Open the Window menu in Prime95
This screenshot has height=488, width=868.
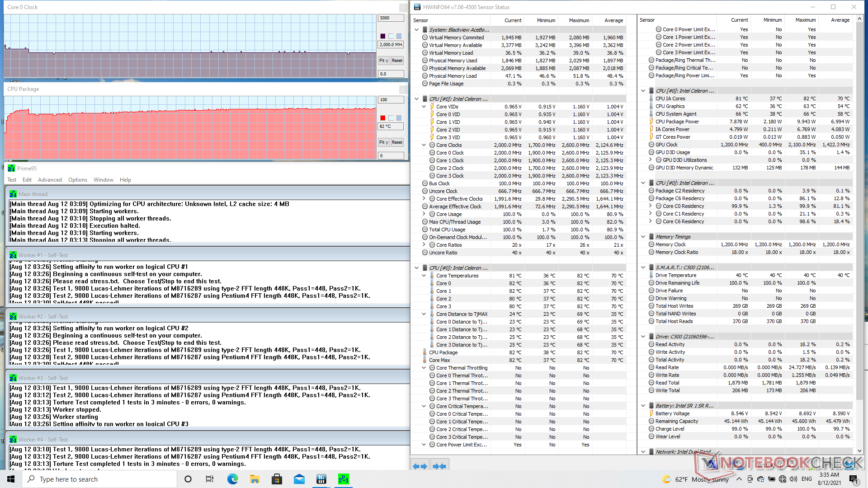point(104,180)
